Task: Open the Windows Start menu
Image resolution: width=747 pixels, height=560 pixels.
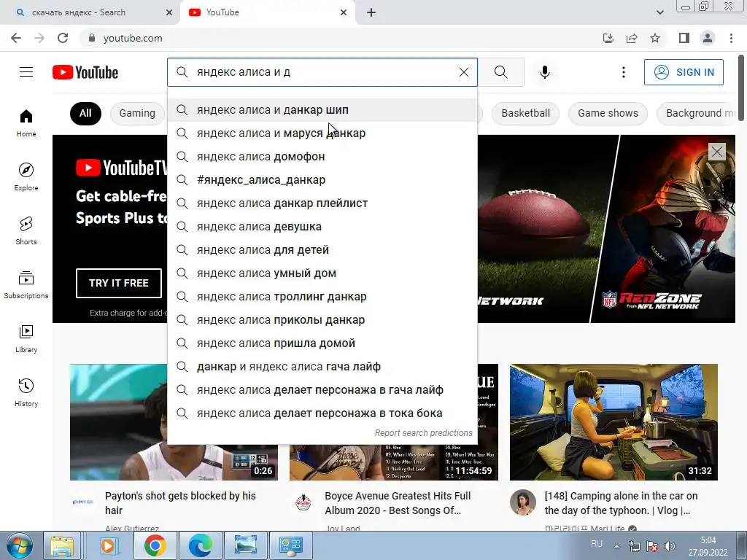Action: (18, 545)
